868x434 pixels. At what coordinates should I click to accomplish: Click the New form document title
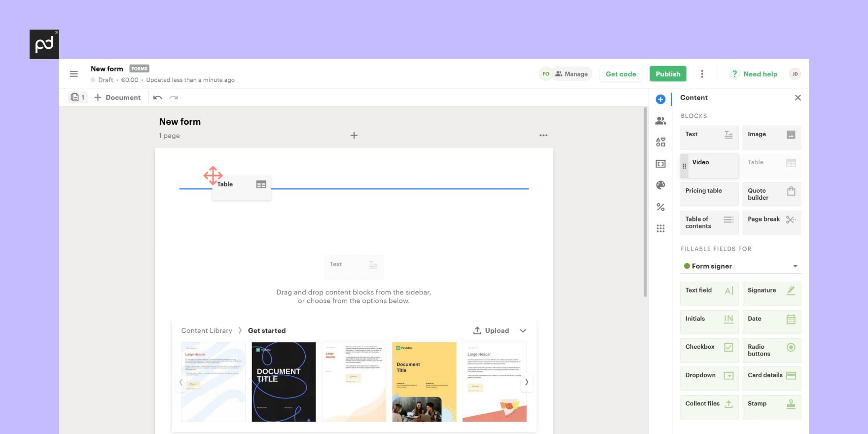(180, 122)
